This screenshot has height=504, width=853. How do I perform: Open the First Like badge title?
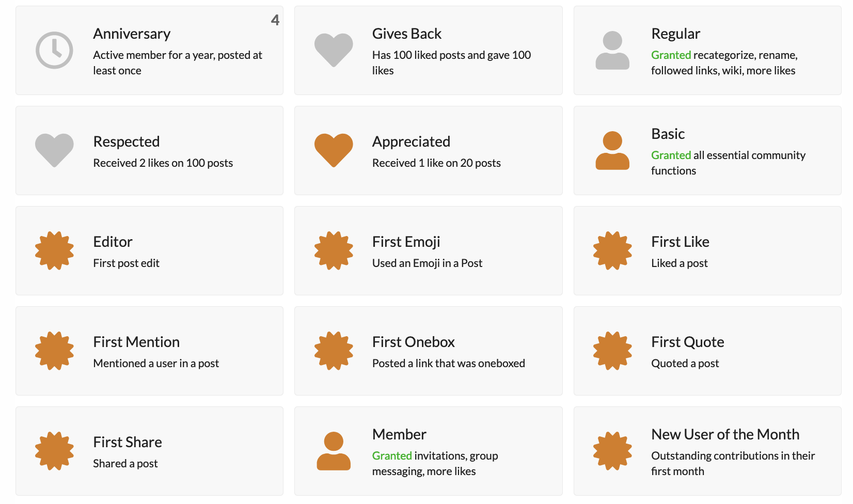(x=680, y=242)
